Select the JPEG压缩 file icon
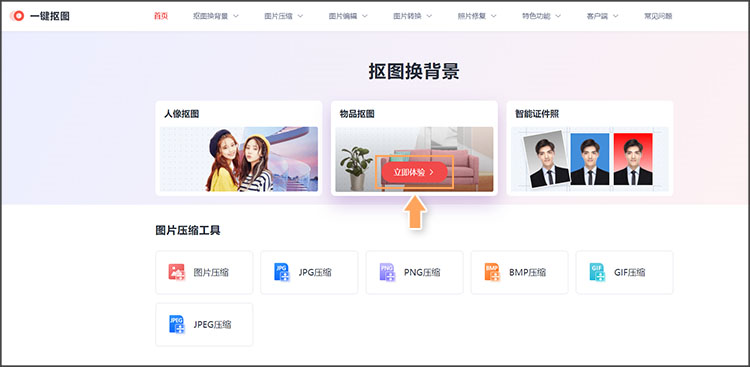The image size is (750, 367). point(176,324)
